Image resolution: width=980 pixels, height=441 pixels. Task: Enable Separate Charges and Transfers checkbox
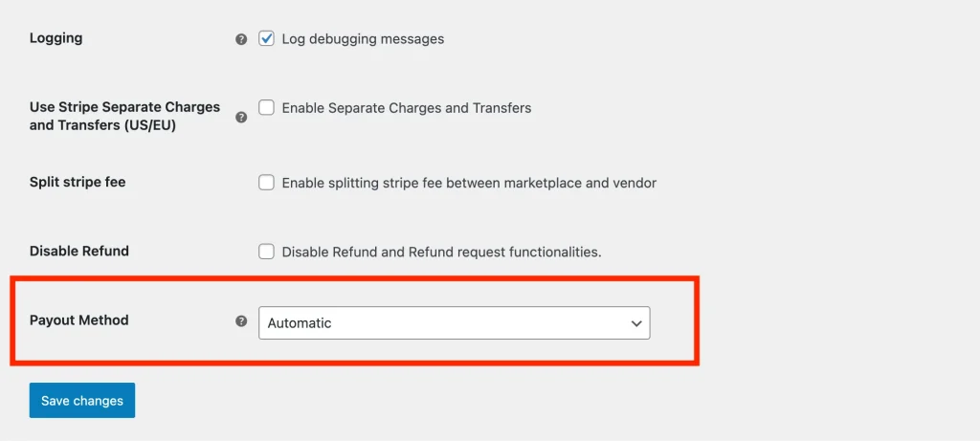(266, 108)
